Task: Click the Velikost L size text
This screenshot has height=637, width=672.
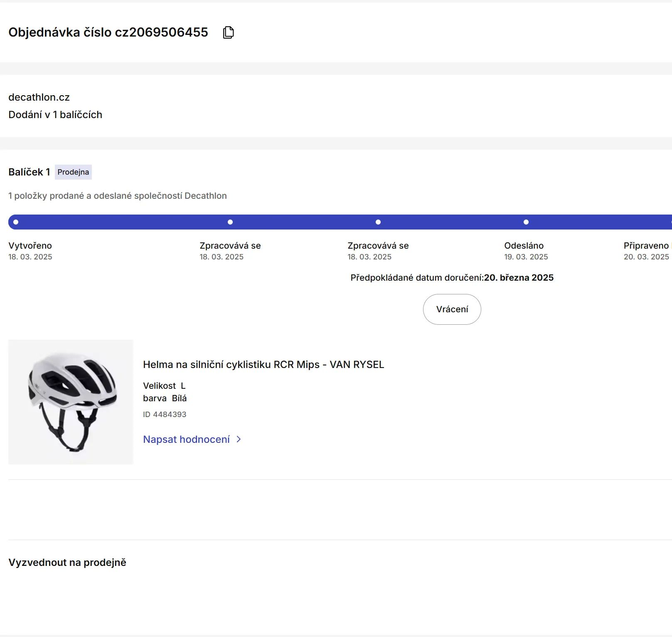Action: click(164, 386)
